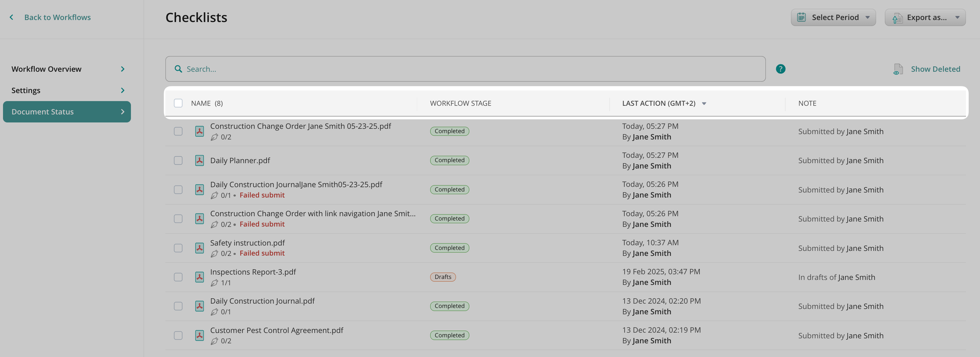Click the search magnifier icon
Image resolution: width=980 pixels, height=357 pixels.
(178, 69)
